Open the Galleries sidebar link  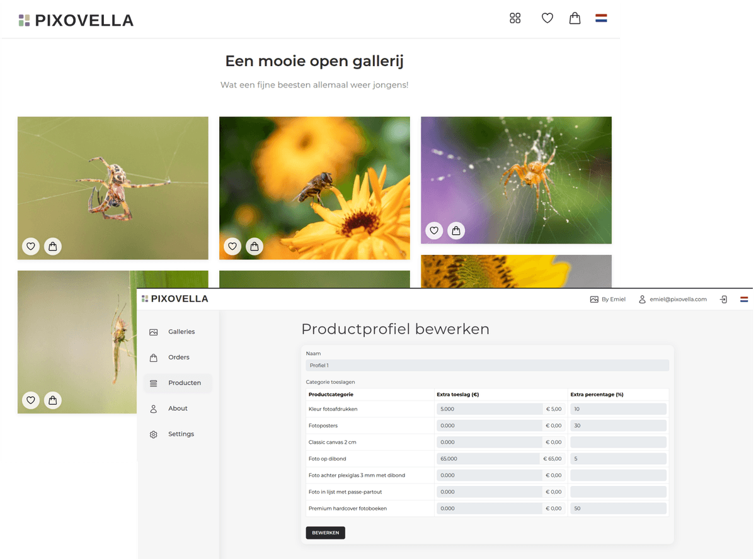[x=182, y=332]
